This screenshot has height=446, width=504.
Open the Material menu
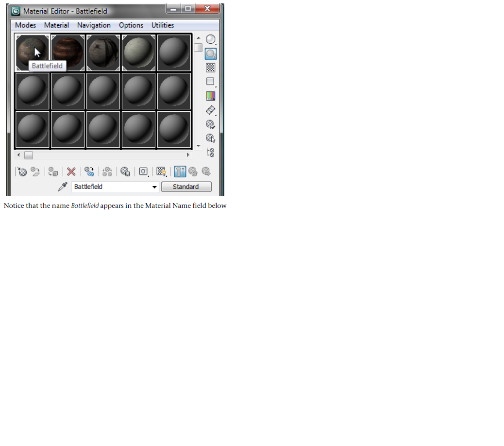pos(56,25)
